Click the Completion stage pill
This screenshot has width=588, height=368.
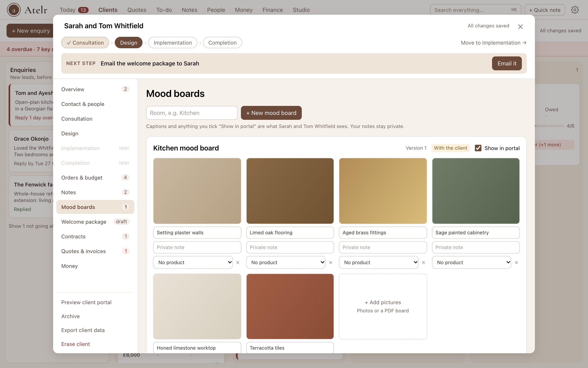[x=222, y=43]
